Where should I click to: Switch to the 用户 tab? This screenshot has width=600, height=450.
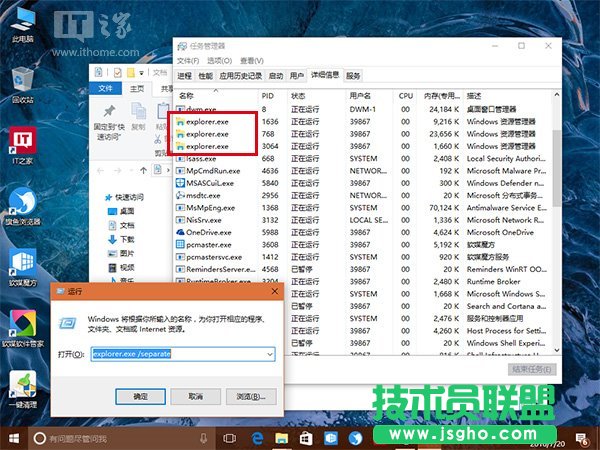click(297, 76)
